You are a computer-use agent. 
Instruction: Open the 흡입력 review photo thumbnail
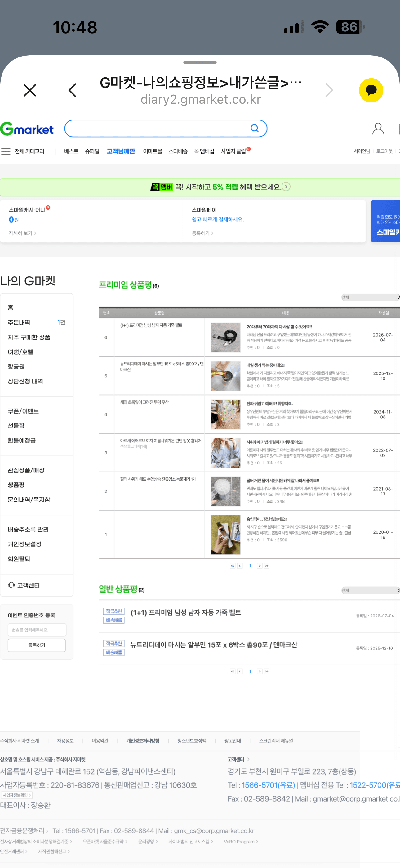tap(226, 535)
